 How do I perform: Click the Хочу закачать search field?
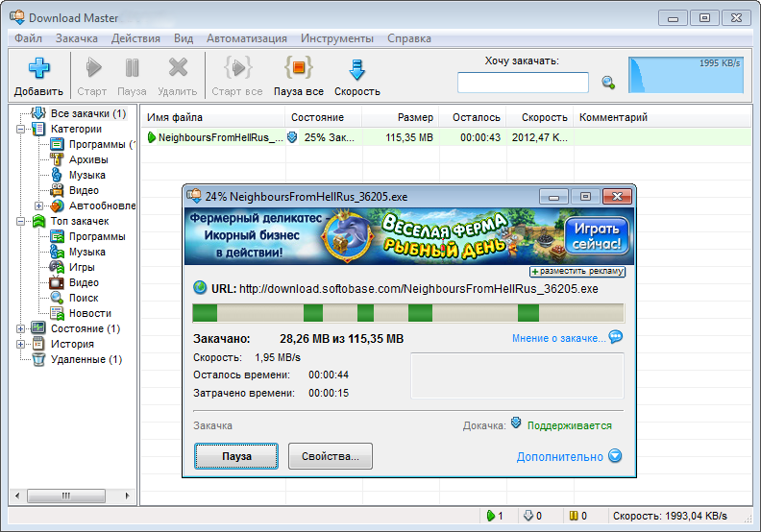(x=523, y=83)
